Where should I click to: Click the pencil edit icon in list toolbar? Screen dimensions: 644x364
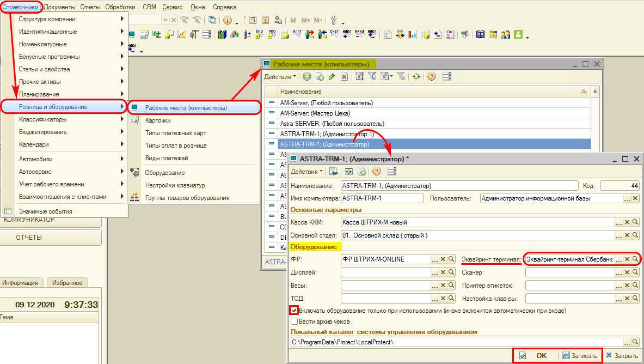click(332, 77)
